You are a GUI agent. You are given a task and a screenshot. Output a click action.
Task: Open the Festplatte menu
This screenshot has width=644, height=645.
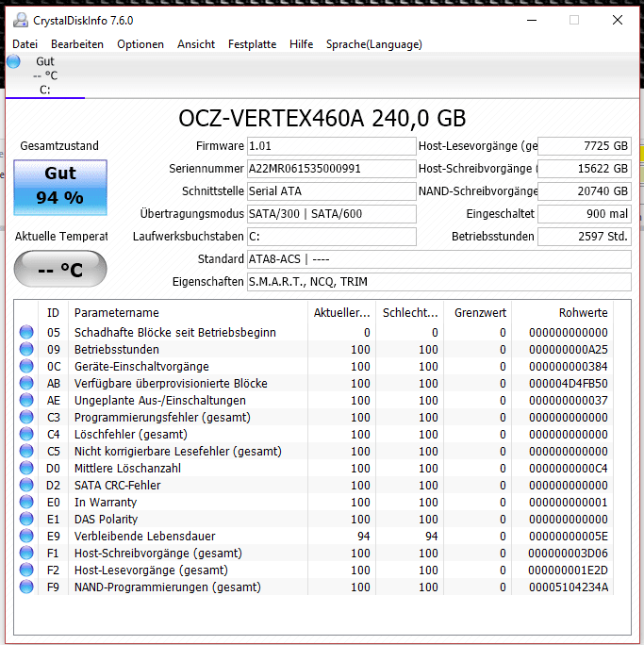pyautogui.click(x=252, y=44)
